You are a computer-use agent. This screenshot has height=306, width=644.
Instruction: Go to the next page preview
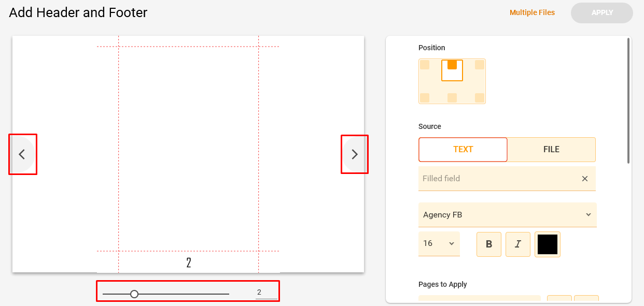355,154
